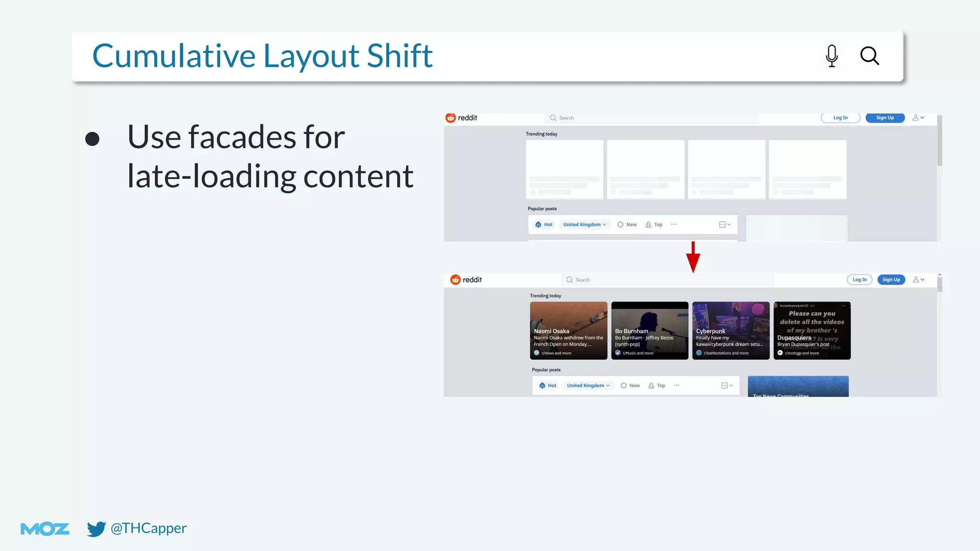Click the Moz logo
Viewport: 980px width, 551px height.
coord(45,529)
